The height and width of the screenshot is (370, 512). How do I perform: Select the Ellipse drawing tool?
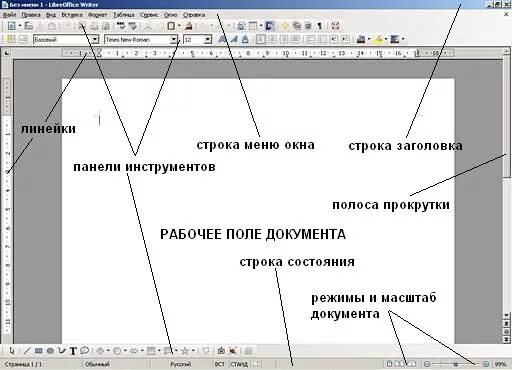[x=50, y=351]
